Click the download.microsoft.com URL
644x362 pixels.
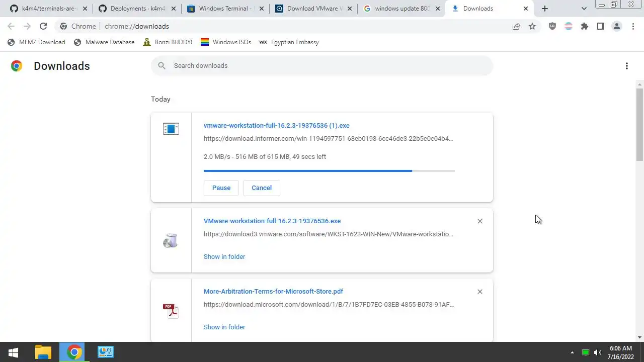[x=329, y=305]
